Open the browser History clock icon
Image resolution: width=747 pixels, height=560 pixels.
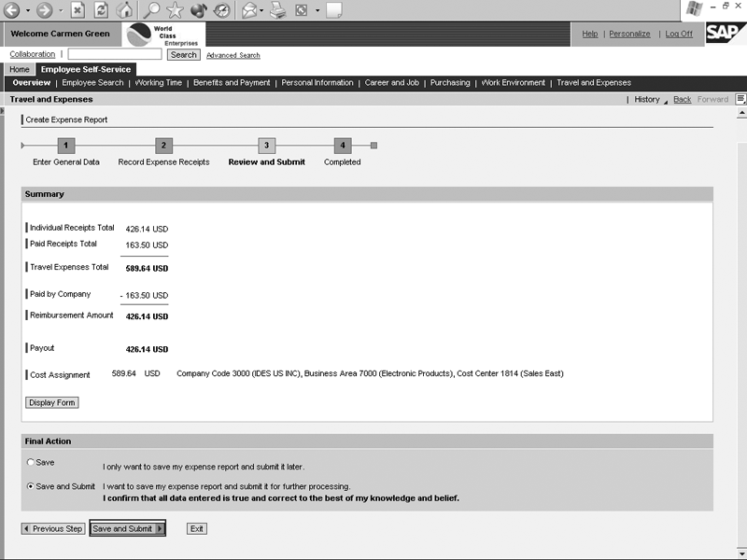pos(221,9)
